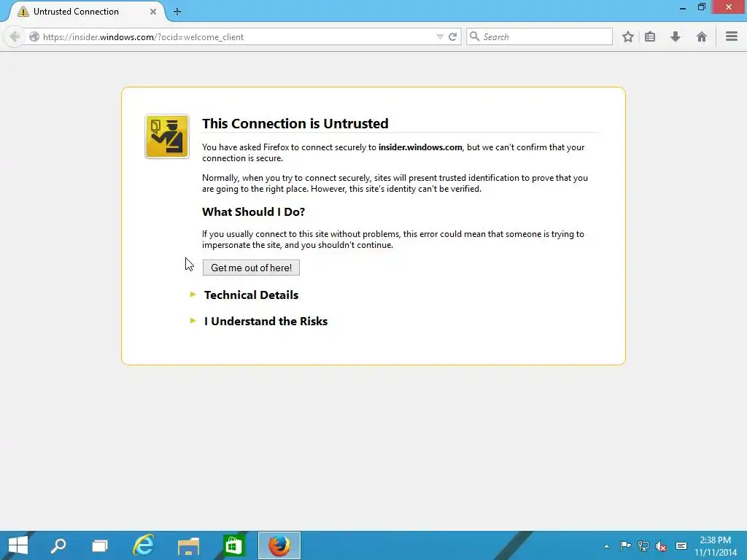747x560 pixels.
Task: Launch Internet Explorer from taskbar
Action: [144, 545]
